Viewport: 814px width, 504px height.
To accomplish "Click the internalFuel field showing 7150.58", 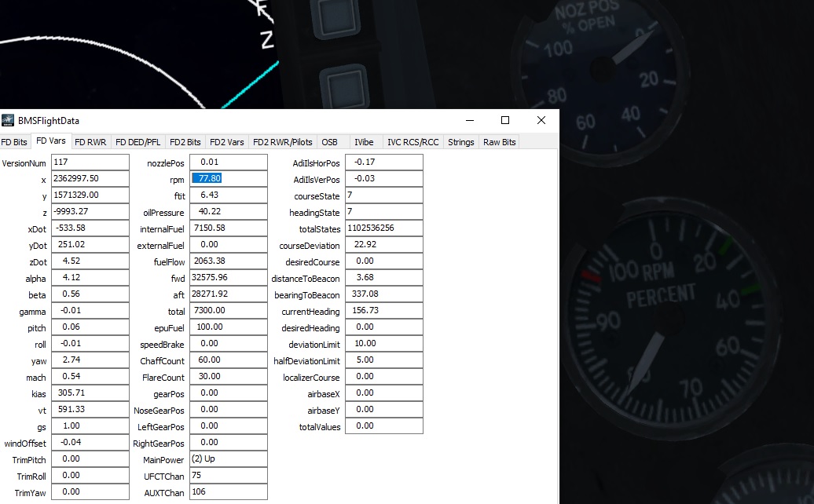I will [229, 228].
